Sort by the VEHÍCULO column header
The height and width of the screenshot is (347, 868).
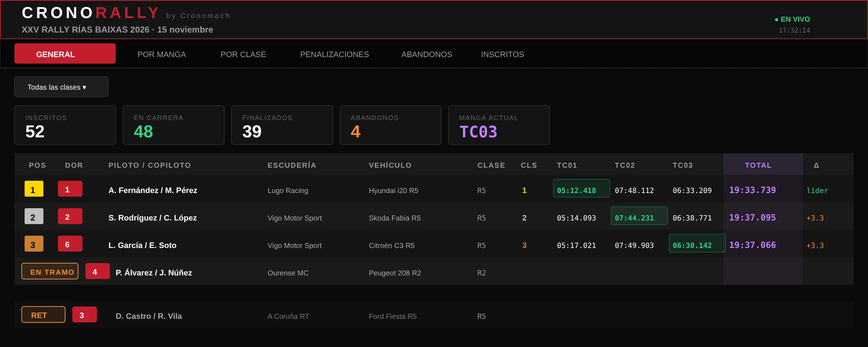pyautogui.click(x=390, y=165)
